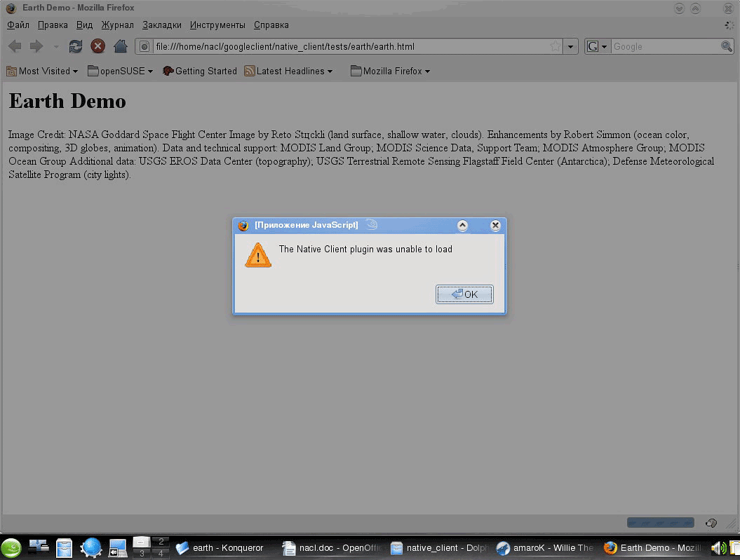Launch the blue globe gear panel icon
740x560 pixels.
click(91, 548)
